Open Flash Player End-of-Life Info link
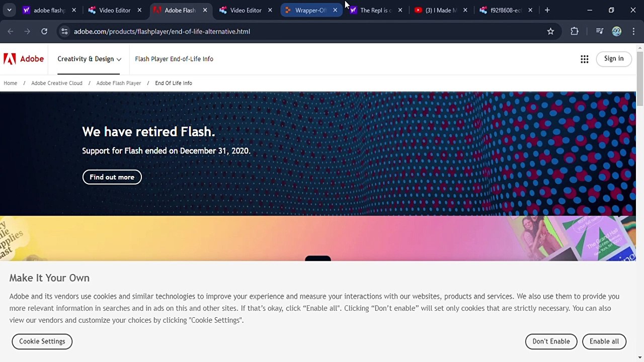The width and height of the screenshot is (644, 362). pos(174,59)
